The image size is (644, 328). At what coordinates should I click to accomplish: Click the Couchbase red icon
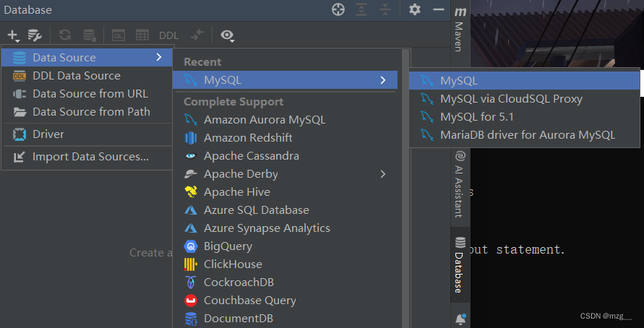(191, 301)
